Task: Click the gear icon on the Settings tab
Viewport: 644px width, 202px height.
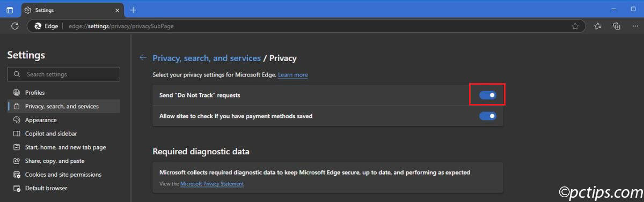Action: (x=28, y=10)
